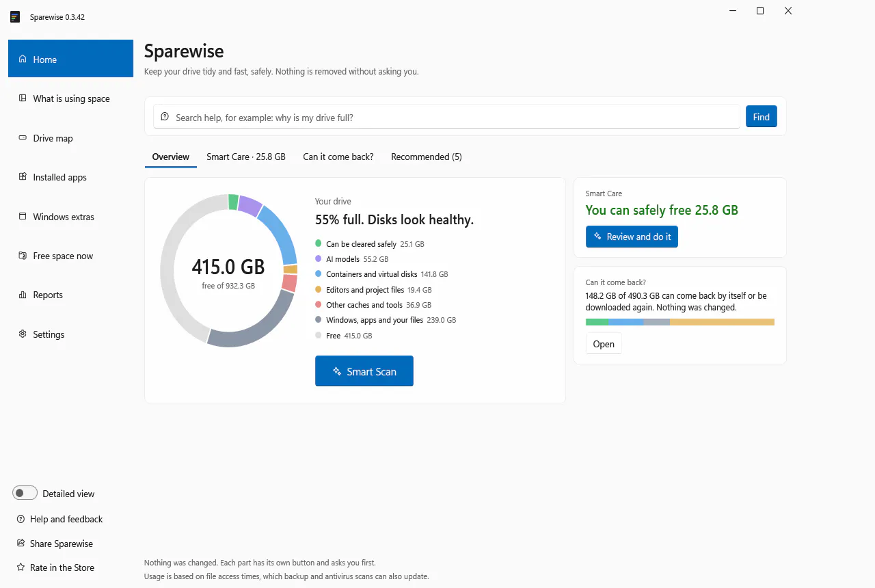Viewport: 875px width, 588px height.
Task: Click the 'Editors and project files' legend entry
Action: point(373,290)
